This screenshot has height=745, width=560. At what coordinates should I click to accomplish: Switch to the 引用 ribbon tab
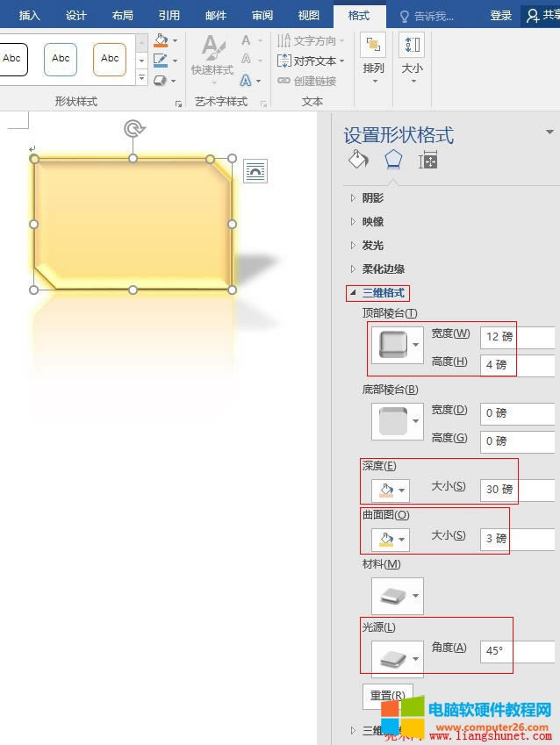click(x=169, y=16)
